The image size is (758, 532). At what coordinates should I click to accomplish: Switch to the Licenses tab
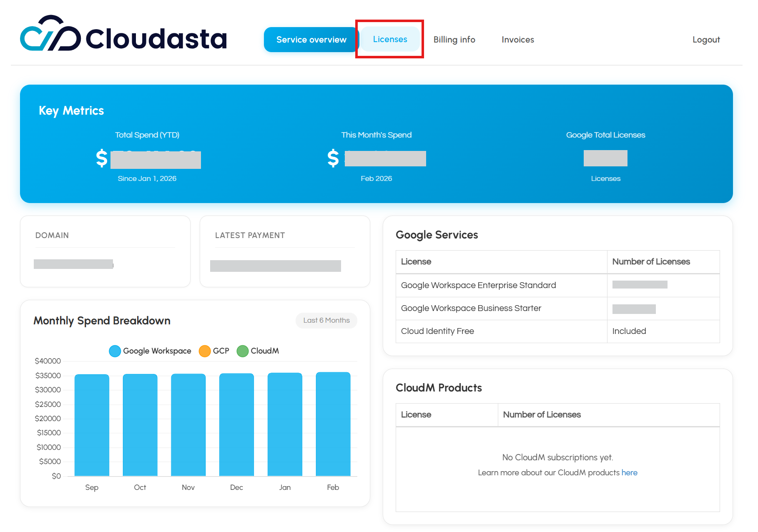click(390, 39)
